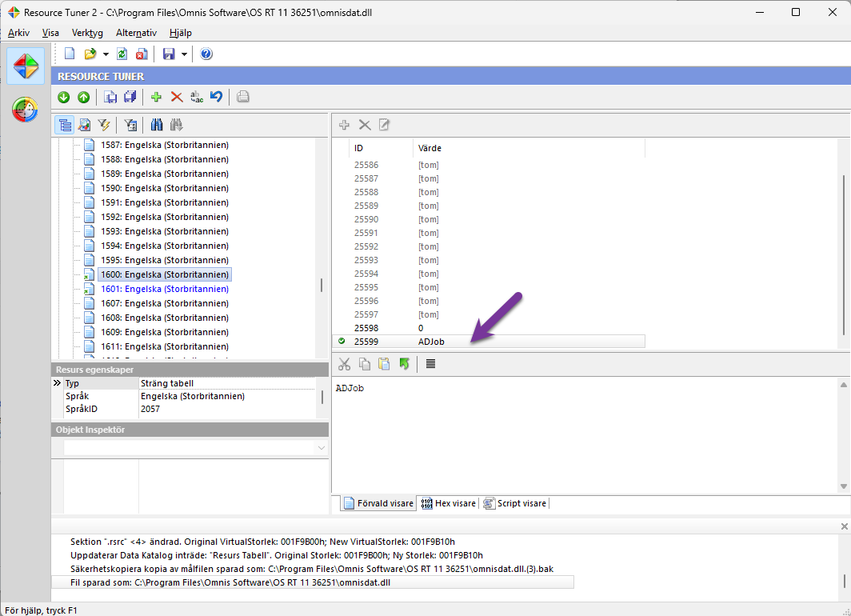Image resolution: width=851 pixels, height=616 pixels.
Task: Open the Alternativ menu
Action: [x=136, y=33]
